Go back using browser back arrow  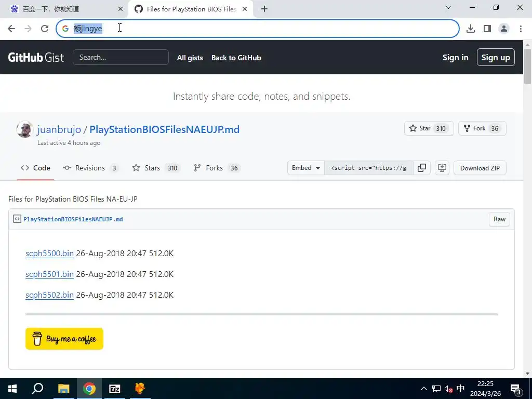click(11, 29)
